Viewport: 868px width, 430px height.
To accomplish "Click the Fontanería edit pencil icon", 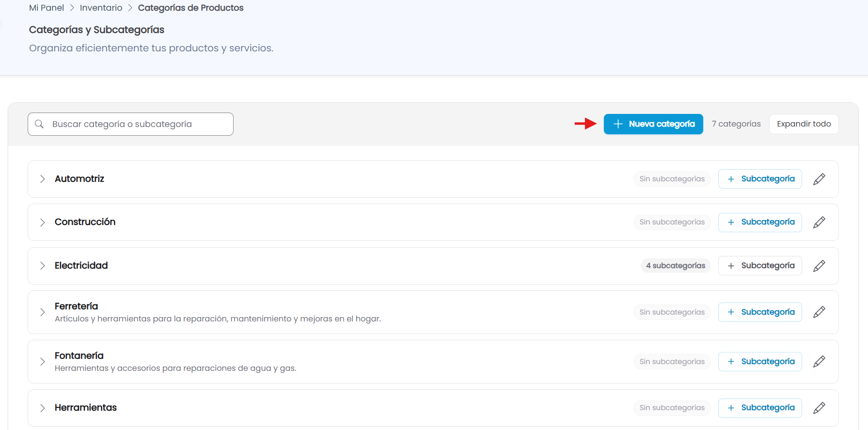I will [x=819, y=361].
